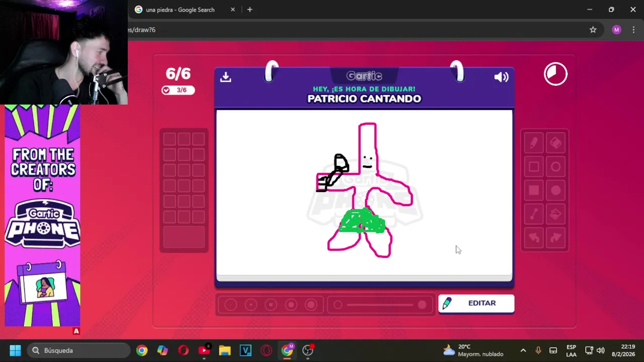
Task: Open Chrome's three-dot menu
Action: click(633, 30)
